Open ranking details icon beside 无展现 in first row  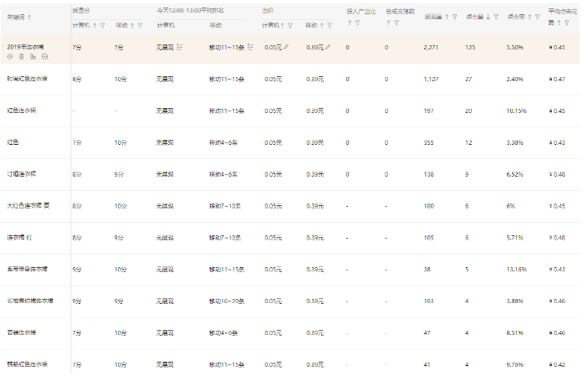(181, 48)
